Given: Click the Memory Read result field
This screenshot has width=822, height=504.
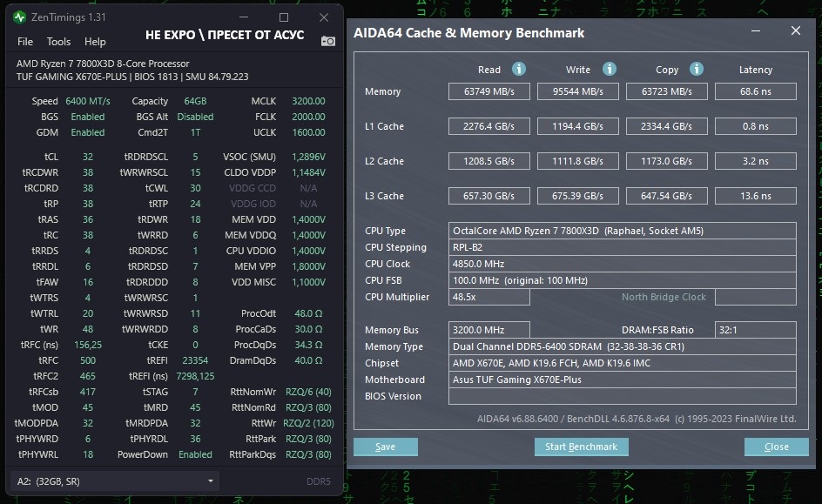Looking at the screenshot, I should point(489,91).
